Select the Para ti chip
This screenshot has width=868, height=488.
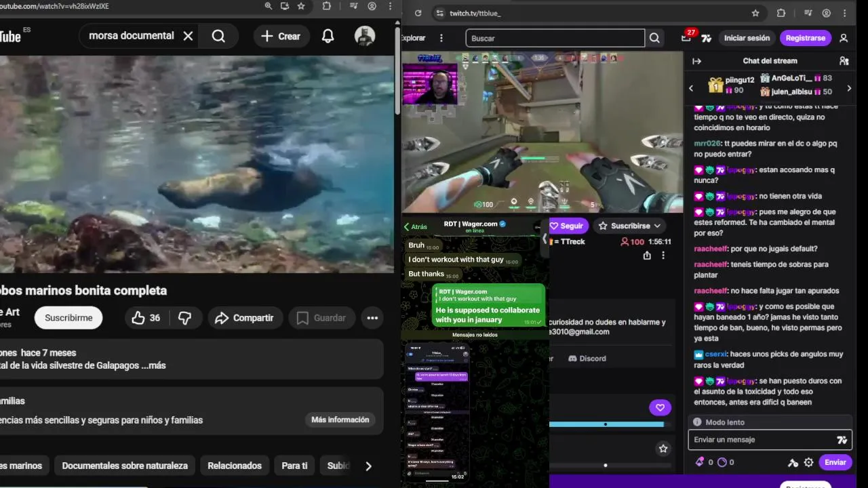pos(294,466)
